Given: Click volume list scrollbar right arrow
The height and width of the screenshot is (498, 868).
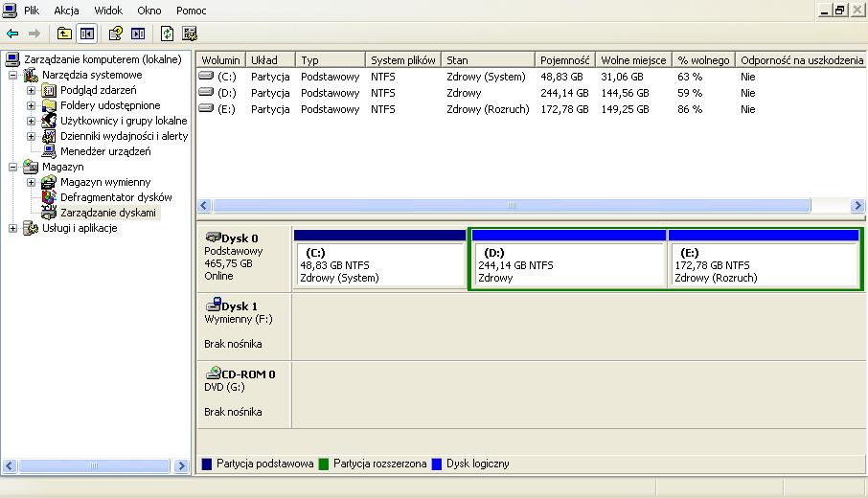Looking at the screenshot, I should point(857,206).
